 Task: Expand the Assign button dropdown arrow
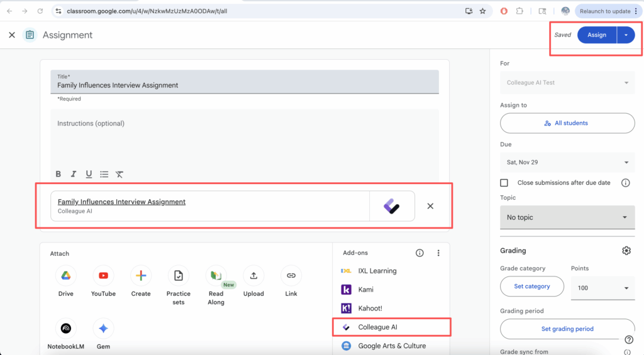click(x=626, y=35)
